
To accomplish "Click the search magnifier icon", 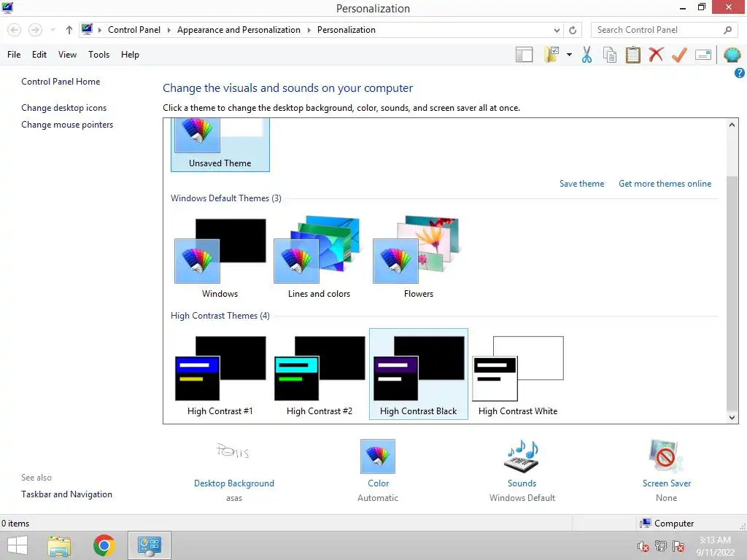I will pos(727,30).
